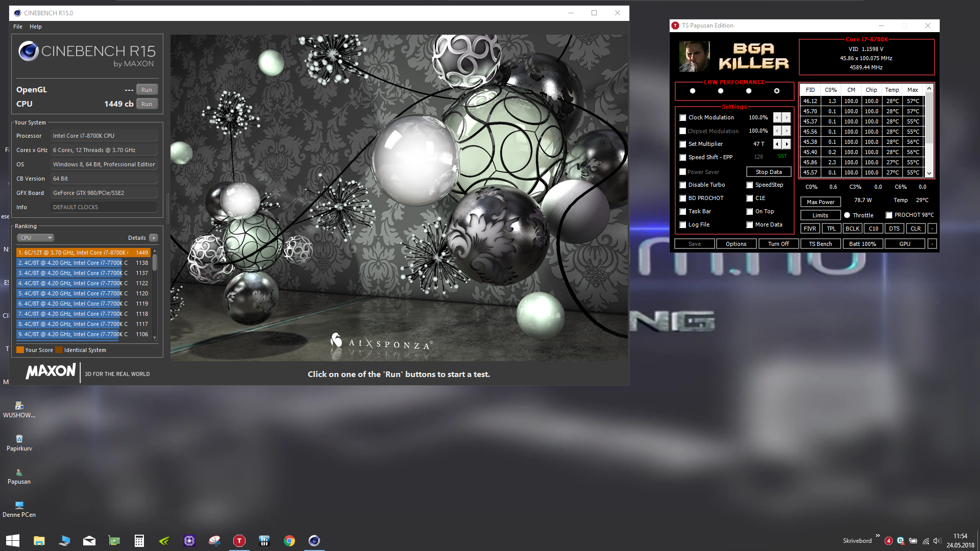Viewport: 980px width, 551px height.
Task: Click the TS Bench button
Action: pyautogui.click(x=820, y=244)
